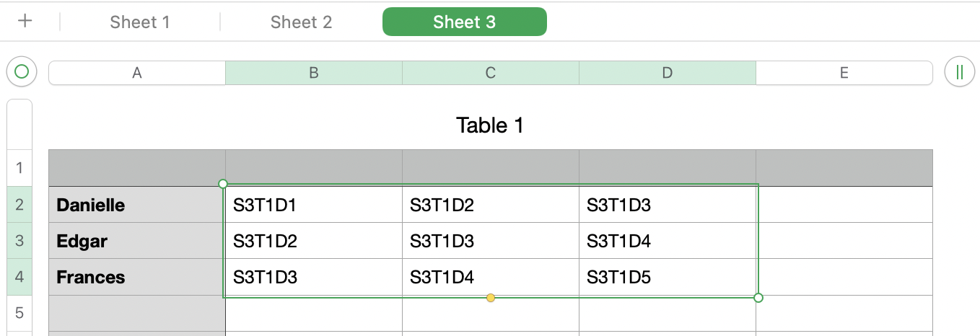Select column B header
980x336 pixels.
point(314,73)
